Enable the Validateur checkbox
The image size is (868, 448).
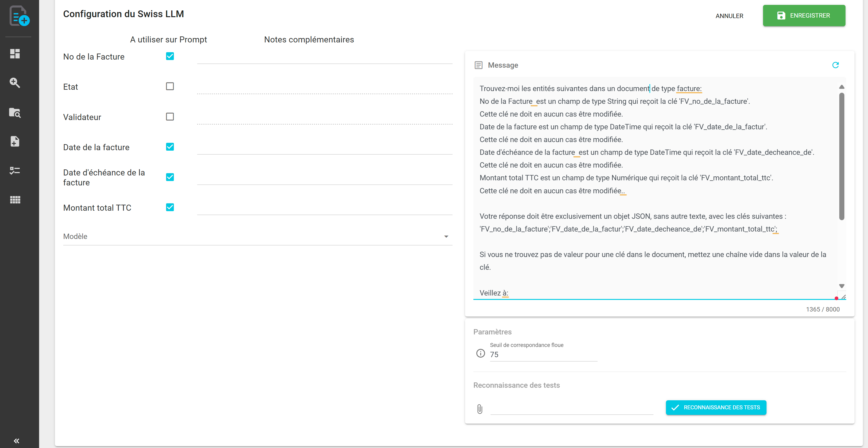170,117
